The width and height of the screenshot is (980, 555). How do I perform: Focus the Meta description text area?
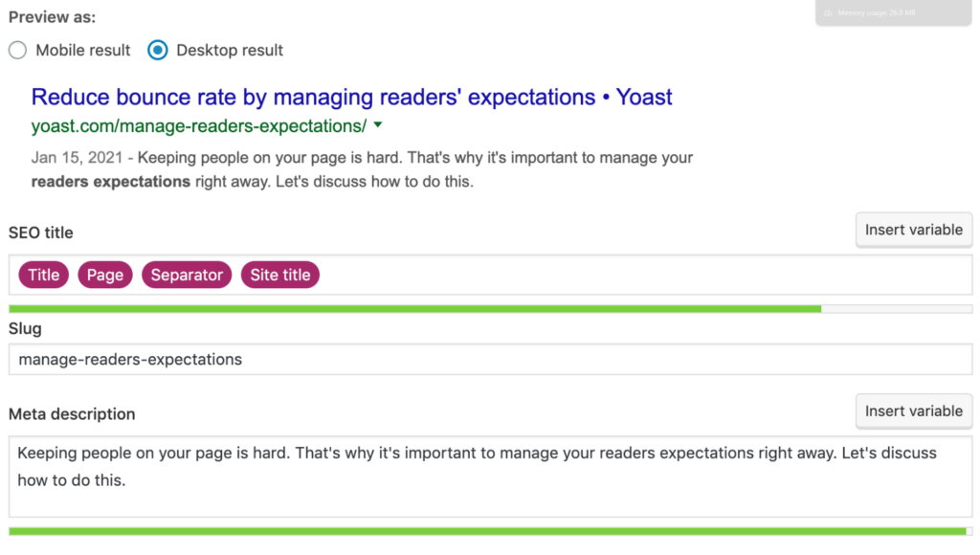(x=491, y=477)
